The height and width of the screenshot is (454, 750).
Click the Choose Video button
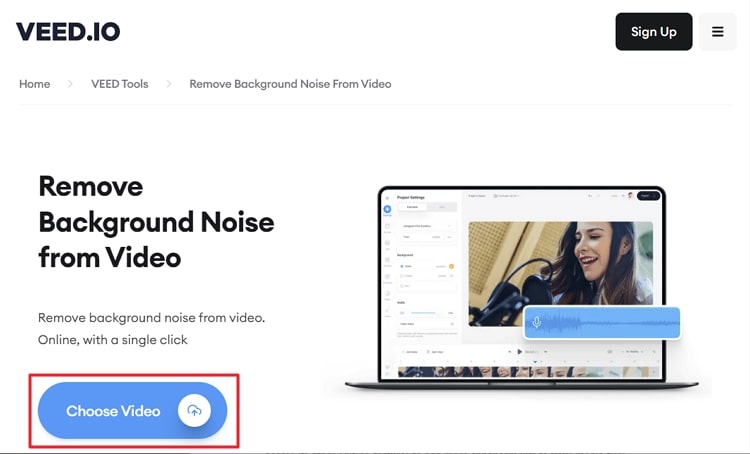(x=132, y=410)
